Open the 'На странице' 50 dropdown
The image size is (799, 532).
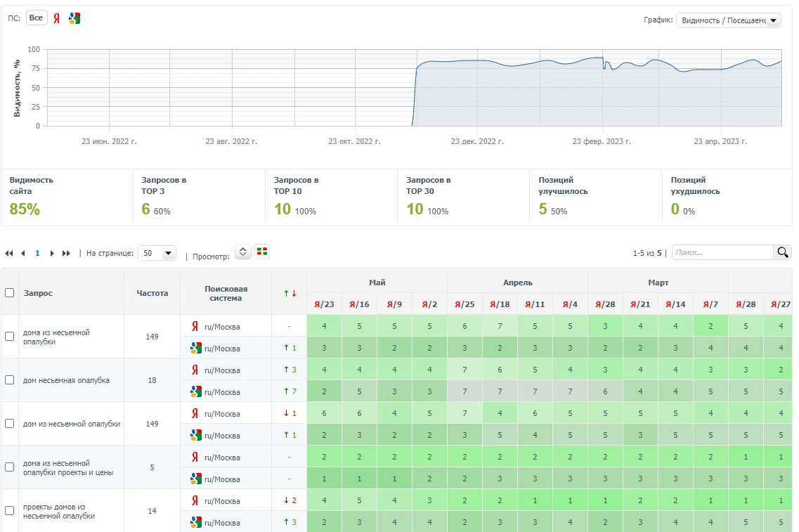click(157, 253)
